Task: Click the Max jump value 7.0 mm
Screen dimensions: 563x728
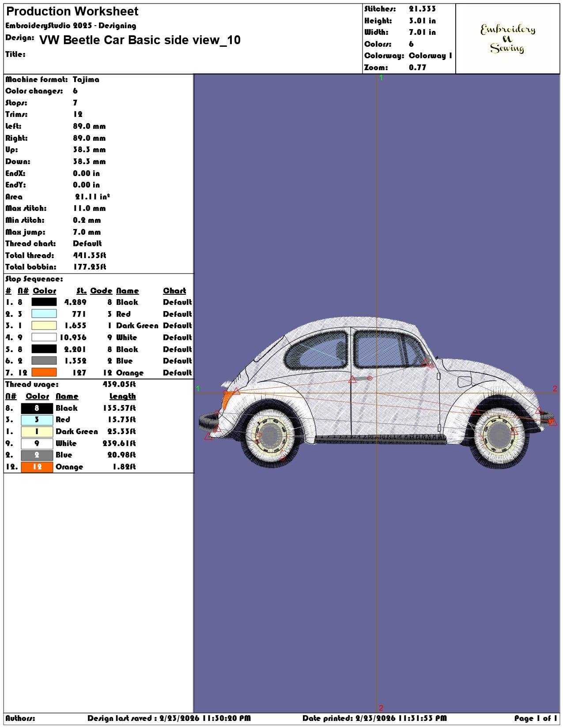Action: point(87,232)
